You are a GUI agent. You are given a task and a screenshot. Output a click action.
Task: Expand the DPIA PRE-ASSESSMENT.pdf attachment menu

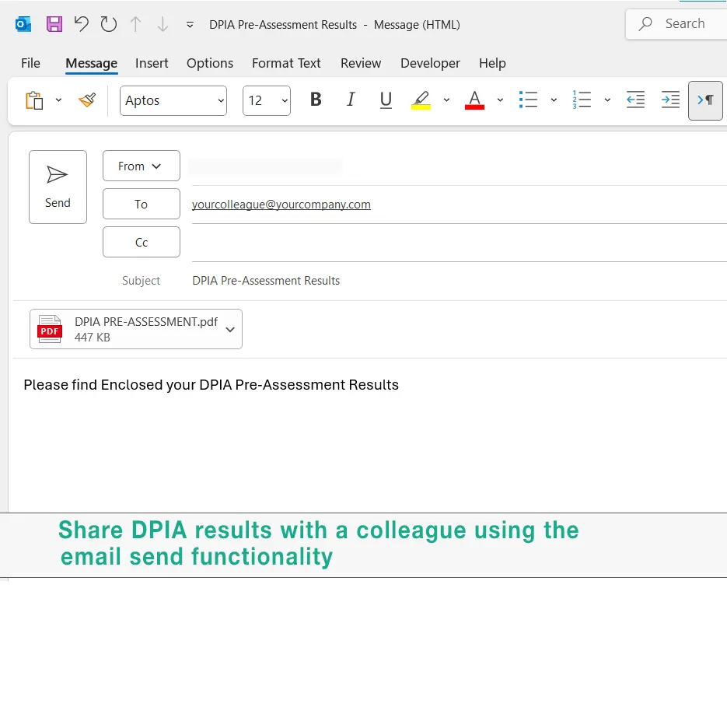[x=230, y=329]
